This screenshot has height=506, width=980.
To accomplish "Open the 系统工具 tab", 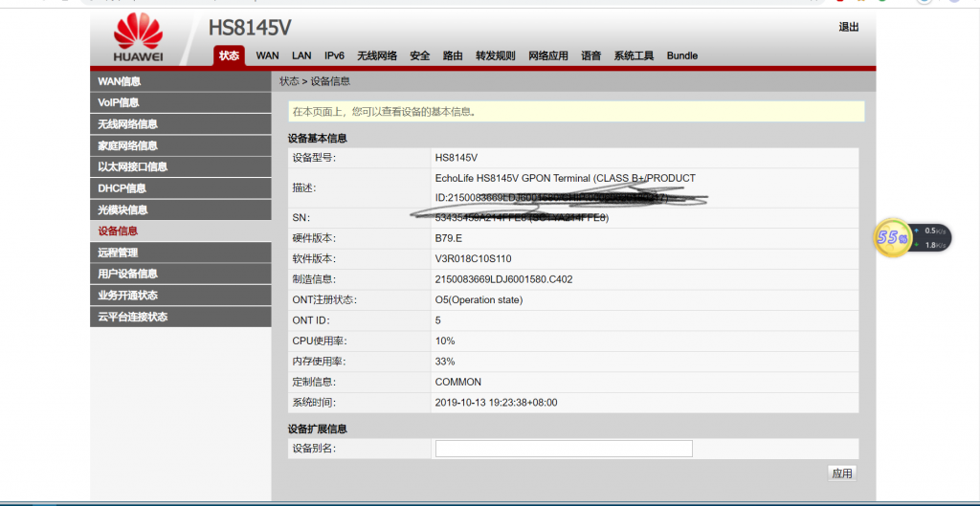I will pos(634,55).
